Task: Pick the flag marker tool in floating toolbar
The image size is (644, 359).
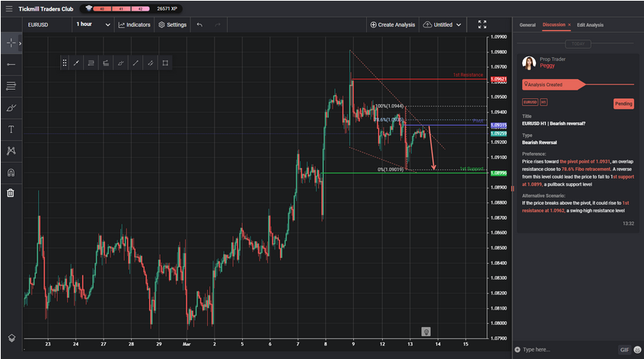Action: coord(106,63)
